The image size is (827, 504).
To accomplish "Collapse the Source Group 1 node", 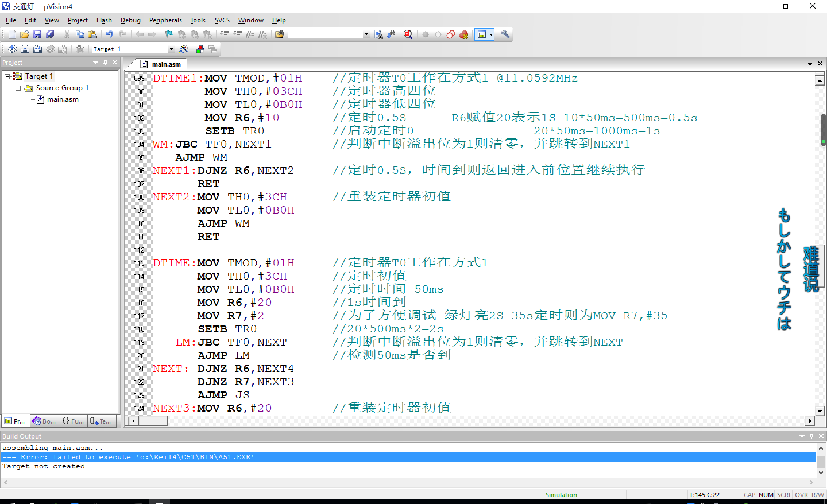I will click(x=18, y=88).
